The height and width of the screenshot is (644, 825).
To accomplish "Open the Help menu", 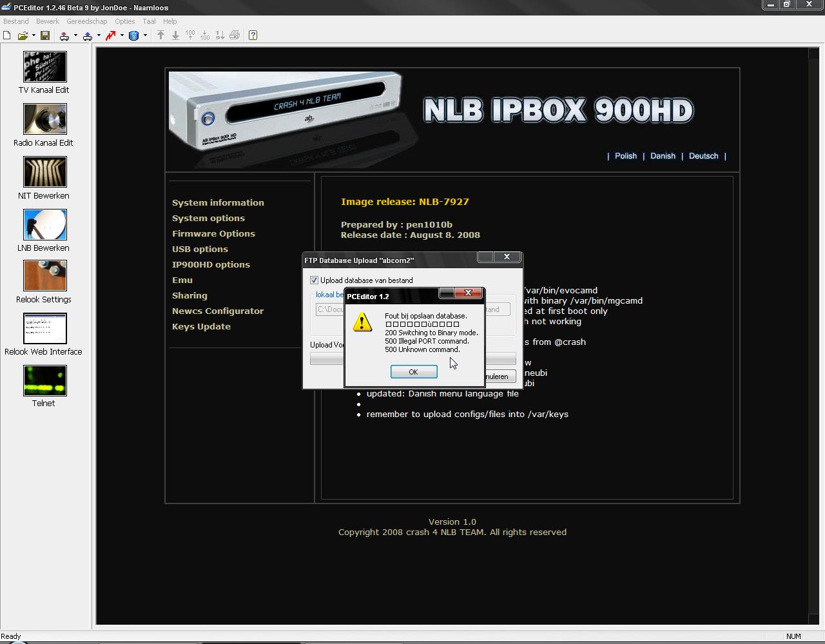I will [170, 21].
